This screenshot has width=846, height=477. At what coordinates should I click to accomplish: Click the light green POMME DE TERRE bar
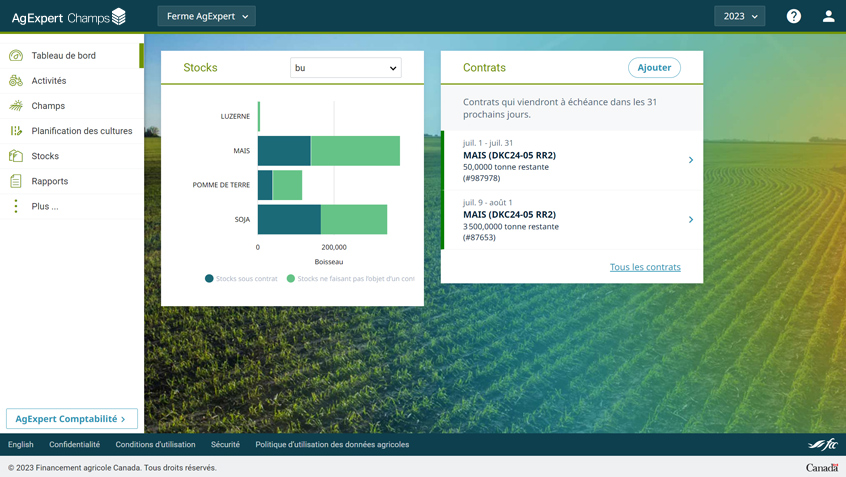click(287, 185)
